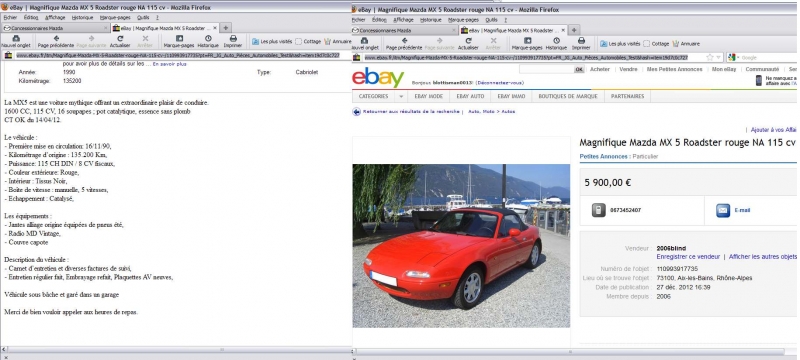Click Imprimer printer icon in left window
The width and height of the screenshot is (800, 360).
tap(233, 38)
